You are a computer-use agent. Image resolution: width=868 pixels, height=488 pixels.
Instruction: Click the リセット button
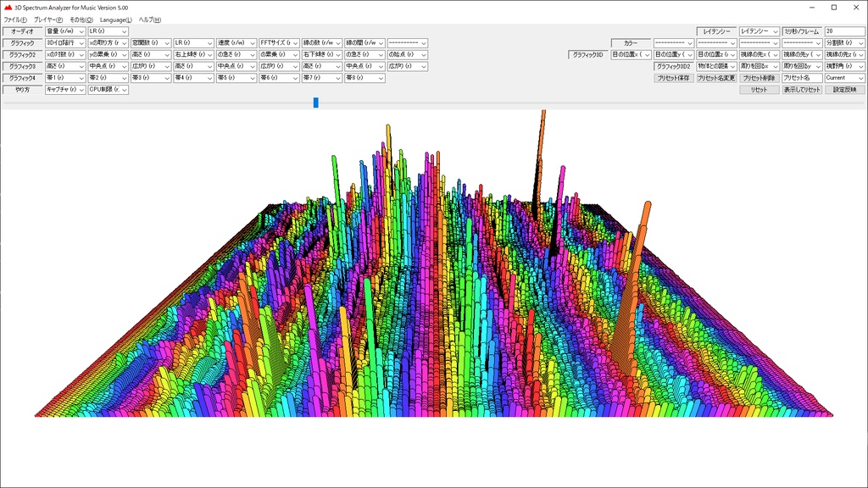point(759,90)
